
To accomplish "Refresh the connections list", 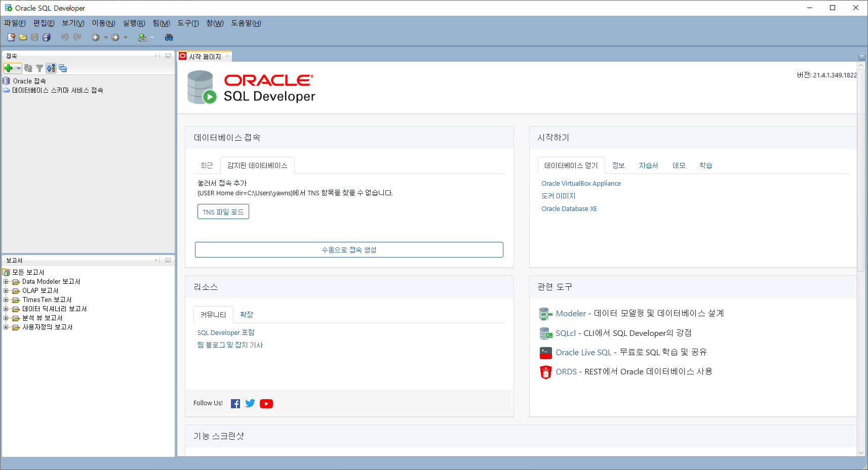I will pos(28,68).
